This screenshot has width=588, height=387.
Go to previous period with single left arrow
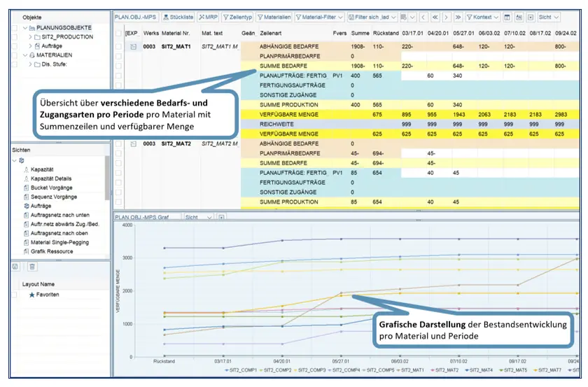coord(423,17)
